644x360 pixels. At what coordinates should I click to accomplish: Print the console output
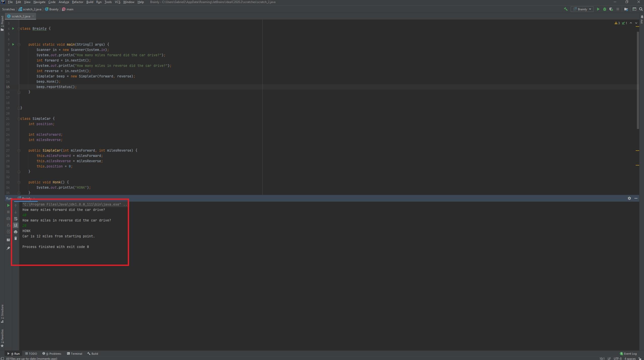pos(16,232)
